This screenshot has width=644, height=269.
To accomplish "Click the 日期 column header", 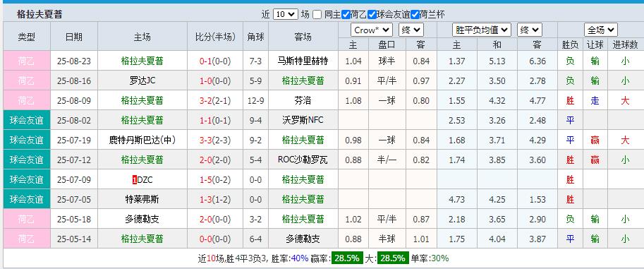I will pos(74,37).
